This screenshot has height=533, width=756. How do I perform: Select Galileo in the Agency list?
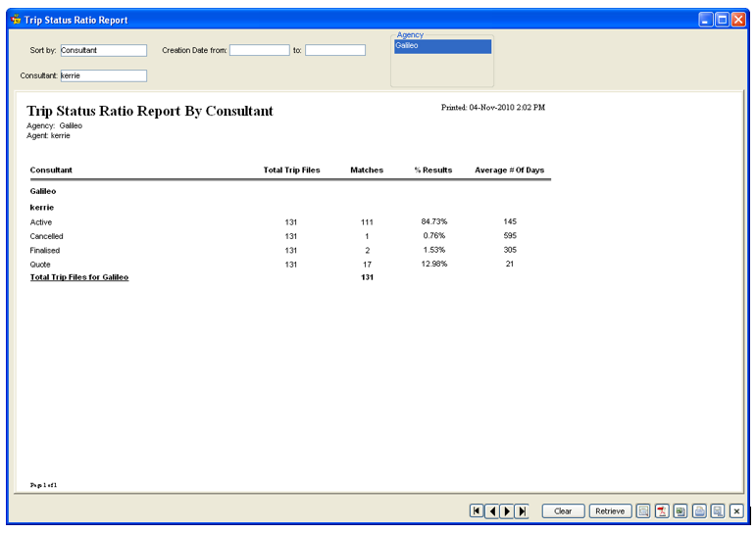coord(442,46)
